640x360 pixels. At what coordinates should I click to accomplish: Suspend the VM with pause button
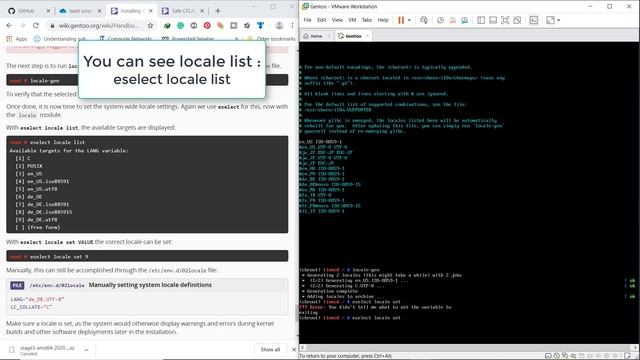click(x=401, y=20)
